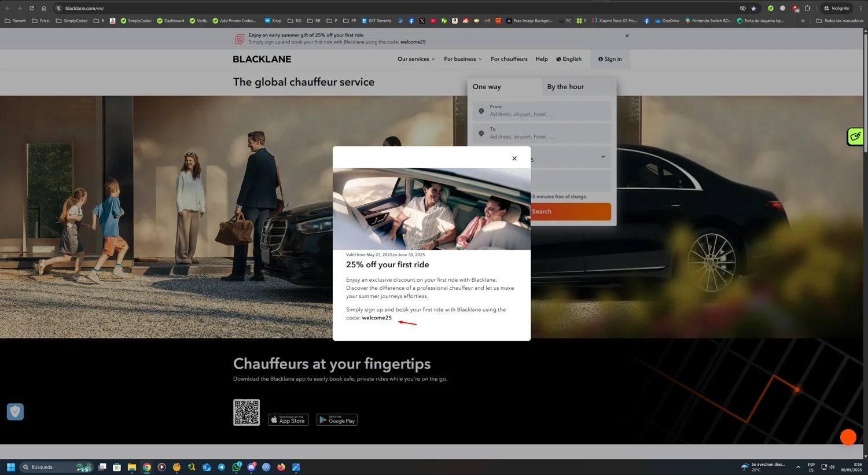The image size is (868, 475).
Task: Open WhatsApp from taskbar
Action: [x=237, y=467]
